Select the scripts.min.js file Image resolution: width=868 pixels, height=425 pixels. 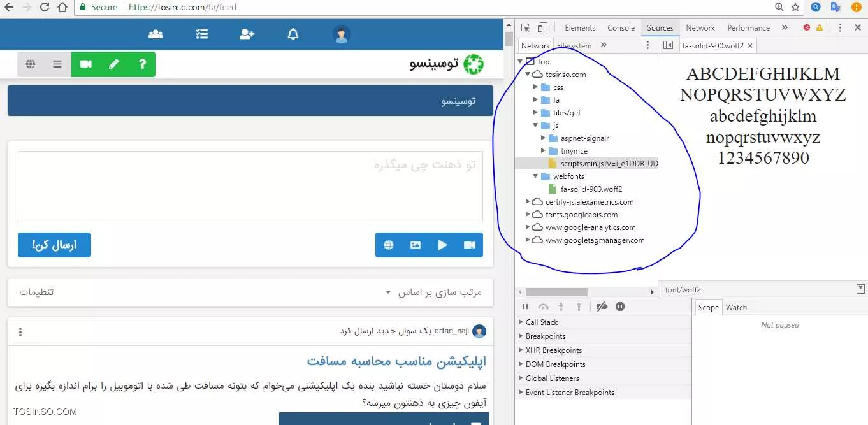[x=602, y=164]
